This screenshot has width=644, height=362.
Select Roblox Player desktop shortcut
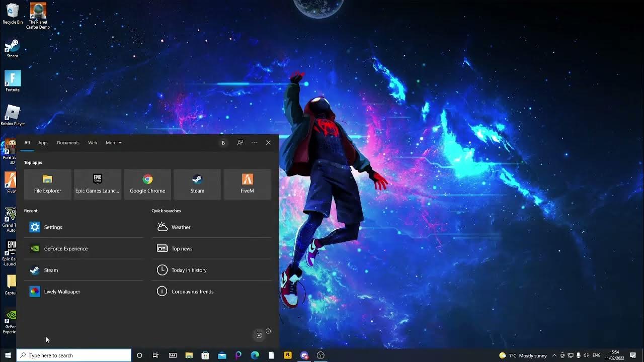[13, 115]
